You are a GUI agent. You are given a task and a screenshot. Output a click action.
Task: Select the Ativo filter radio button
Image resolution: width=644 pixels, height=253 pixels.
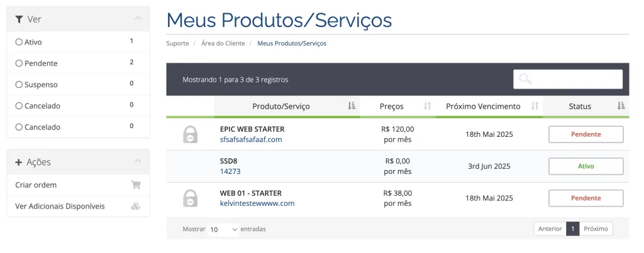pos(18,42)
